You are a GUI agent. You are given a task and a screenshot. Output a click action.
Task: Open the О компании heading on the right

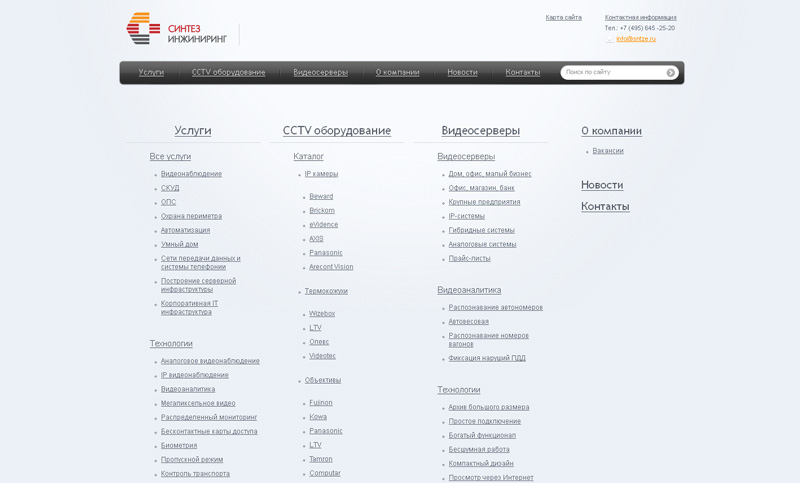[611, 131]
